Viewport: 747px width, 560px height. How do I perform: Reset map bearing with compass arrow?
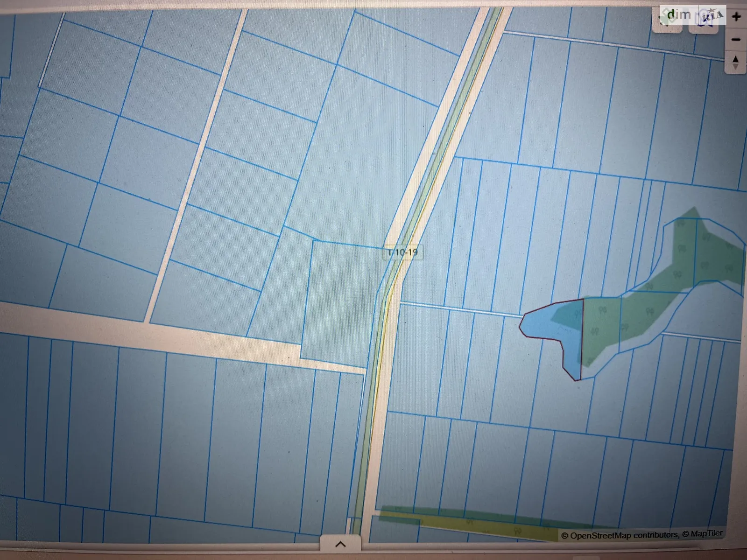tap(736, 62)
